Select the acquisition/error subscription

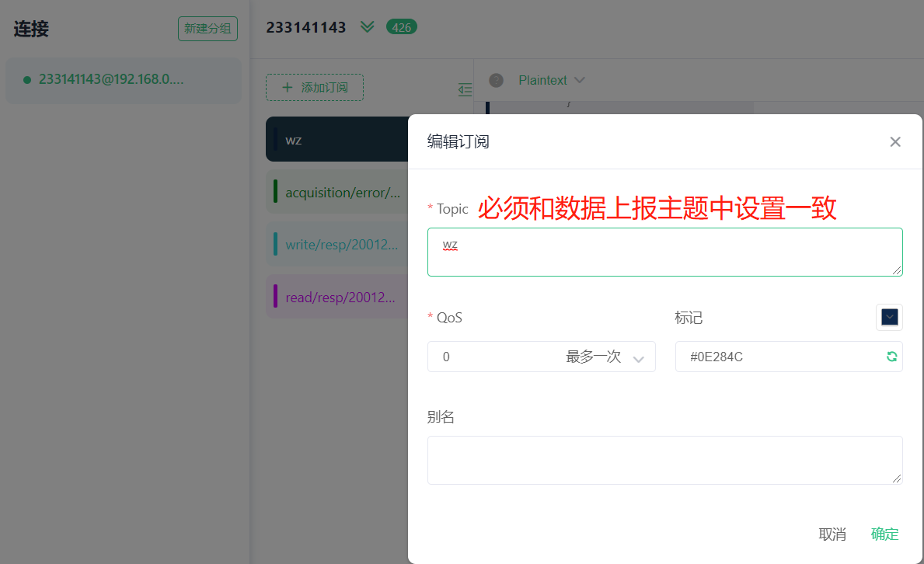(x=338, y=192)
